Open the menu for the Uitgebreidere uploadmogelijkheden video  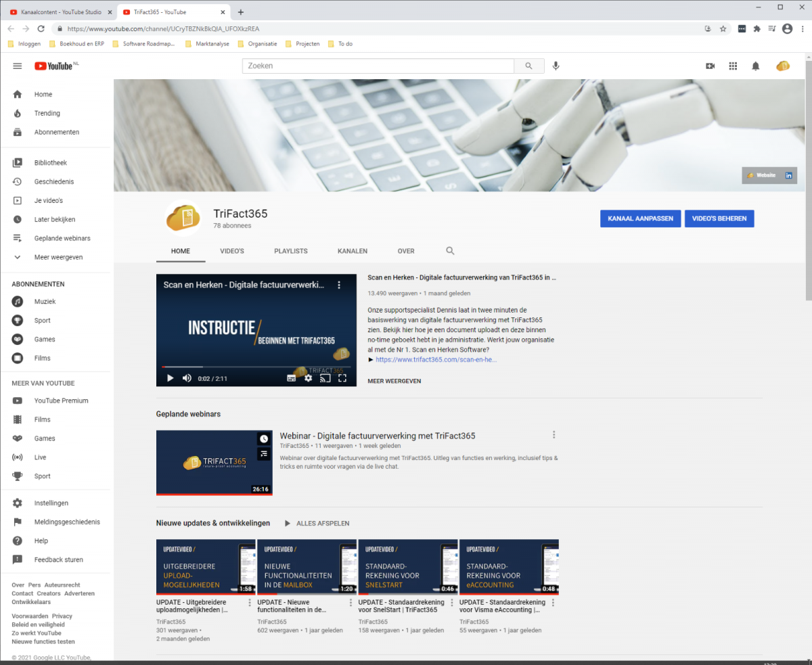(x=249, y=603)
